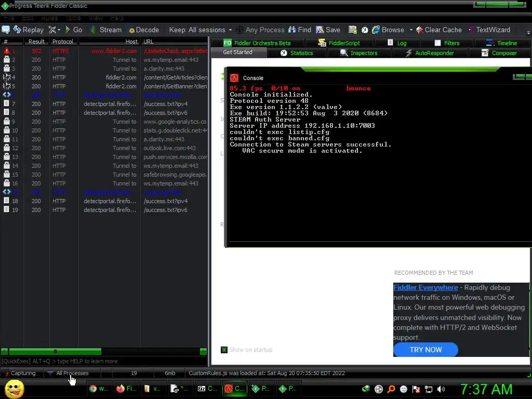Screen dimensions: 532x399
Task: Click the Find binoculars button
Action: (x=300, y=30)
